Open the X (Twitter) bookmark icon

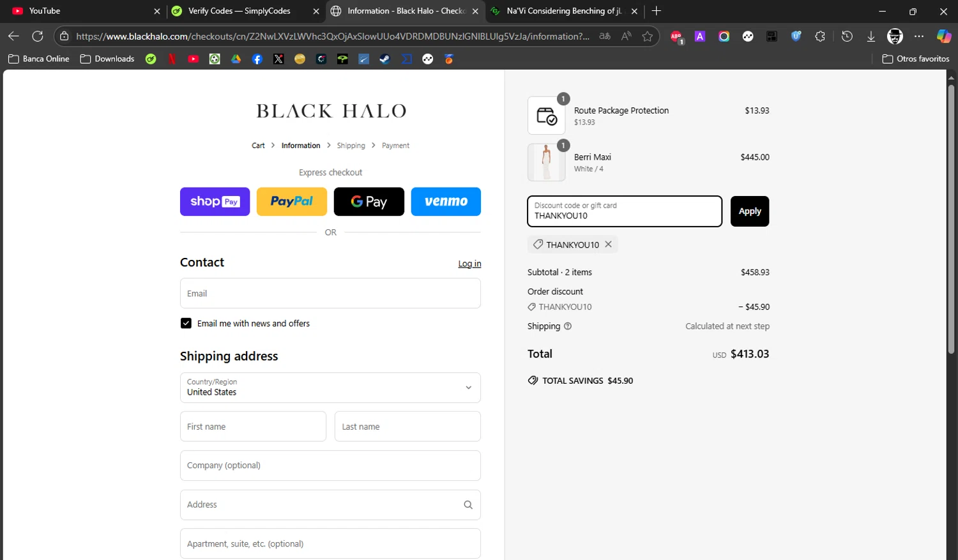coord(278,59)
